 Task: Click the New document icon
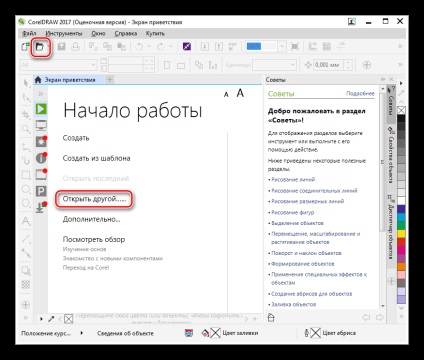pos(25,47)
